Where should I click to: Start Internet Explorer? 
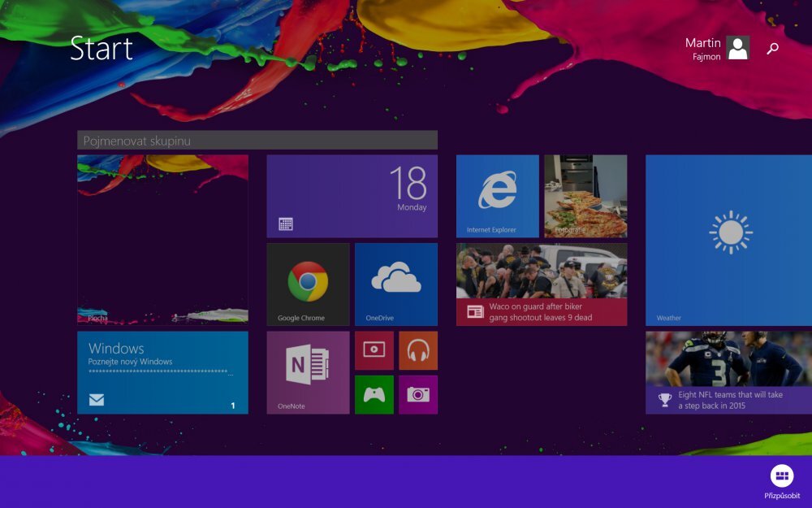tap(498, 195)
